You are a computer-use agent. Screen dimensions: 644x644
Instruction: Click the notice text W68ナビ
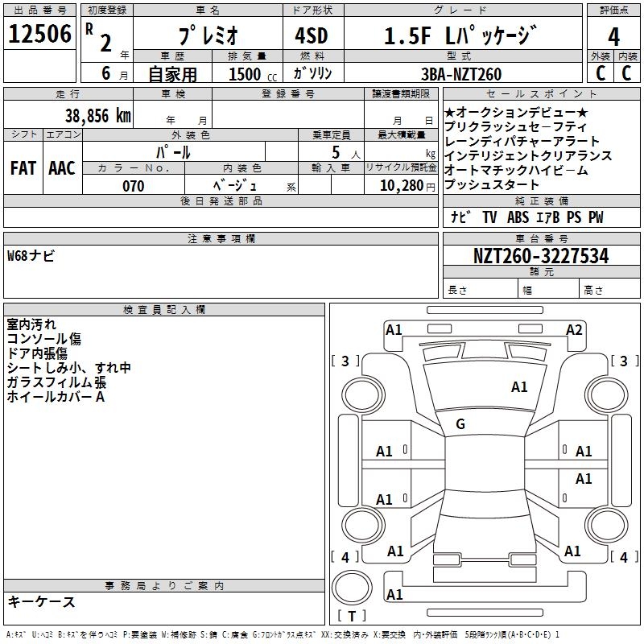(x=31, y=256)
